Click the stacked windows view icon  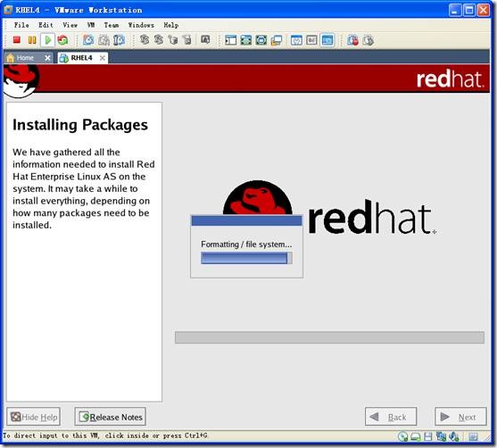(277, 40)
